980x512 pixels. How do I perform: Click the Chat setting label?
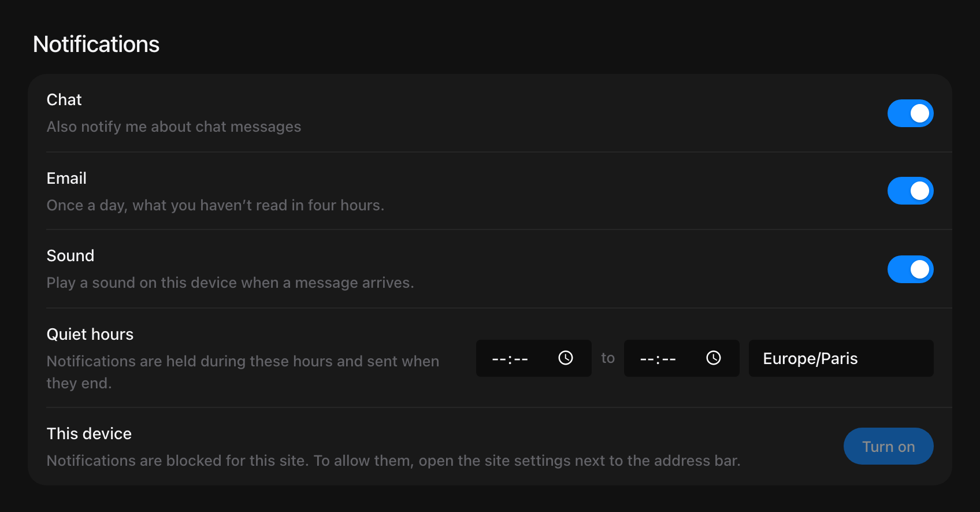(x=64, y=100)
